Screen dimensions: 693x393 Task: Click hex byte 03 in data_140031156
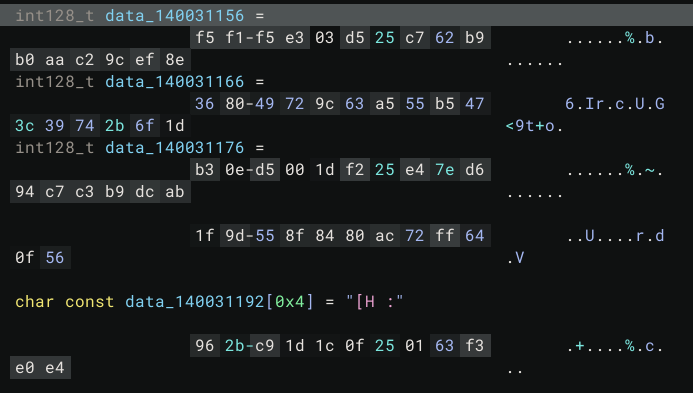pos(324,38)
